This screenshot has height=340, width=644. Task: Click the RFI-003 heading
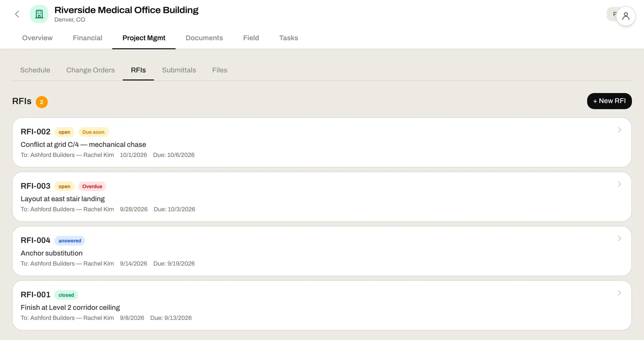pos(35,186)
